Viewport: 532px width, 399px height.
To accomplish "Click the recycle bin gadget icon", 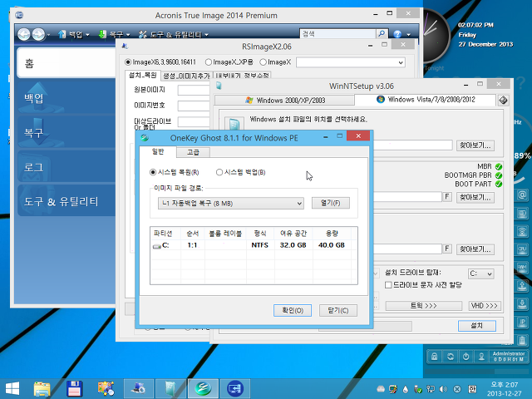I will coord(522,340).
